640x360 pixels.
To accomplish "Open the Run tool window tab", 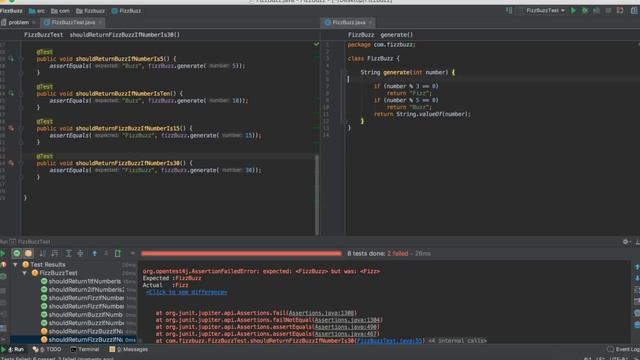I will pyautogui.click(x=13, y=349).
